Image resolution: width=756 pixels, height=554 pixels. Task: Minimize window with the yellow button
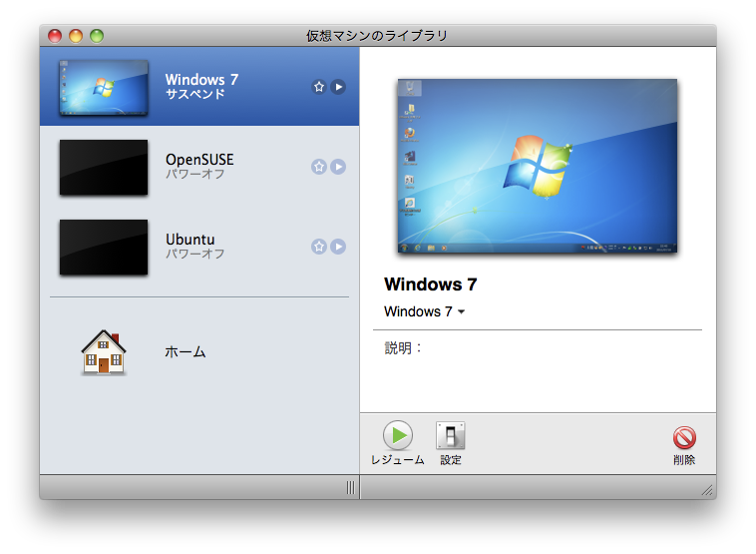click(x=76, y=36)
